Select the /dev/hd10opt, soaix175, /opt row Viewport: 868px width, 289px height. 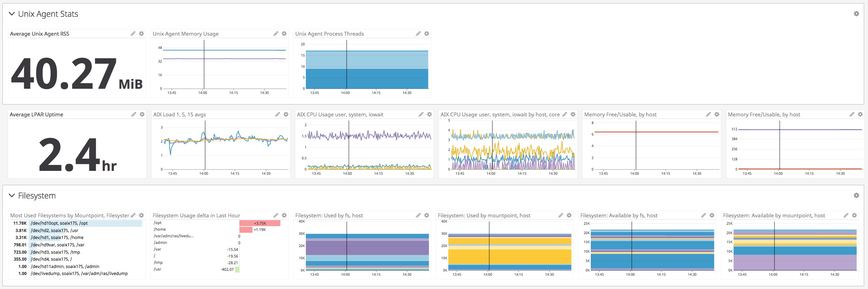[59, 223]
